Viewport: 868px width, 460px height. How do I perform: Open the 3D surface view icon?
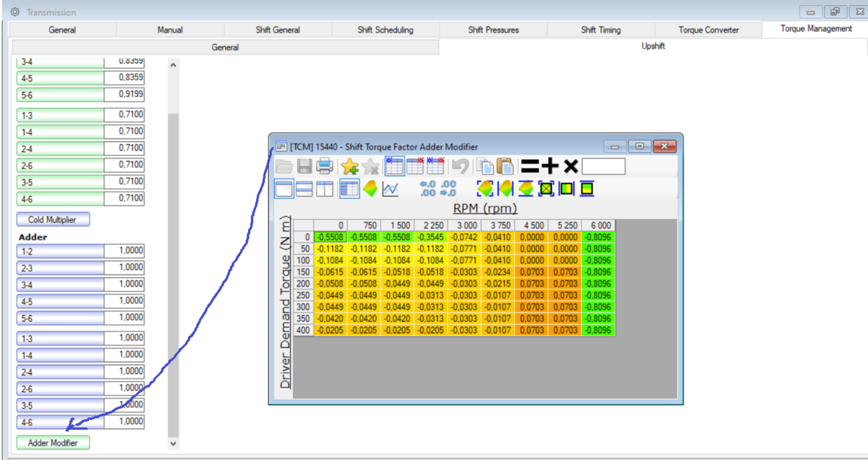[370, 189]
